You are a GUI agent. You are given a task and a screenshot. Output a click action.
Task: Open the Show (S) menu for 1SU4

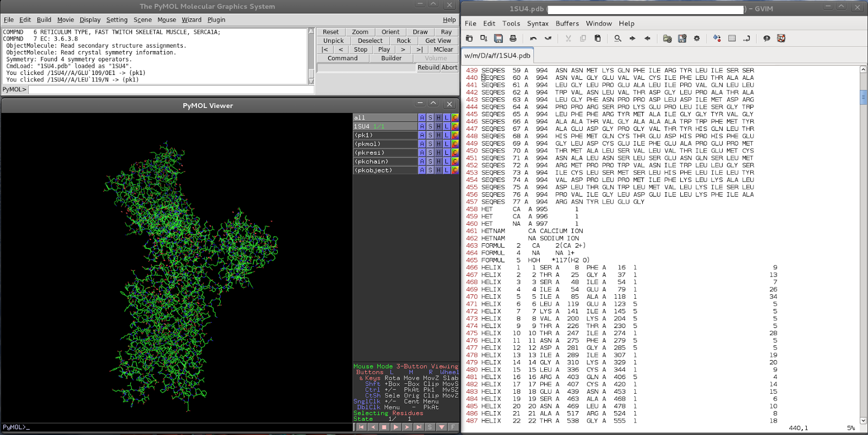430,127
